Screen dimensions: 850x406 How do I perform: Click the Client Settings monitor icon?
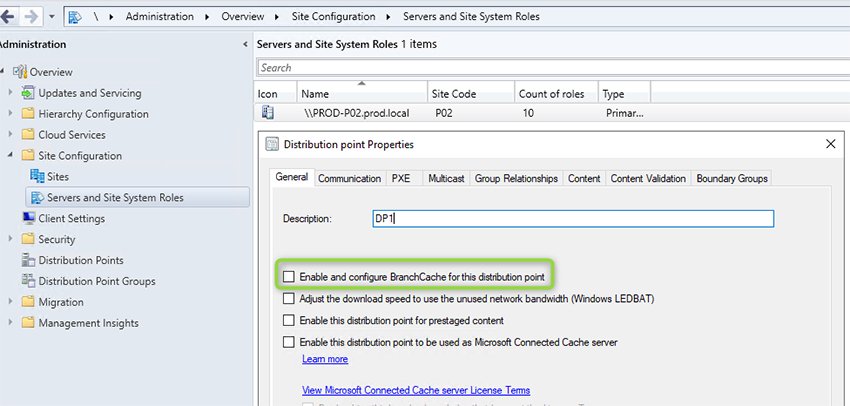click(x=29, y=218)
